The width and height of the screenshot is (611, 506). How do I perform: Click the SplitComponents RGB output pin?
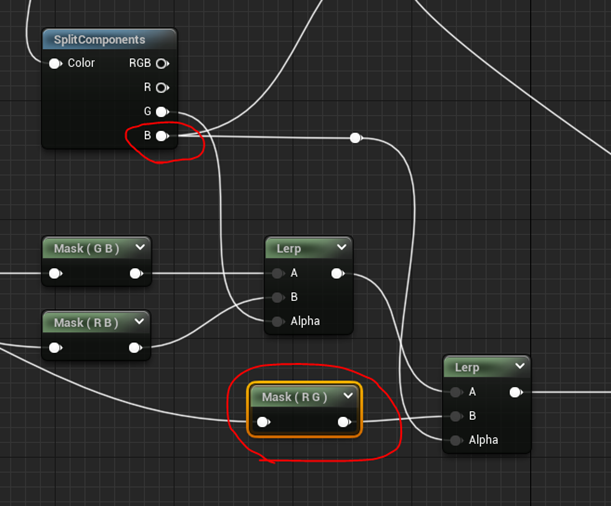[x=162, y=63]
